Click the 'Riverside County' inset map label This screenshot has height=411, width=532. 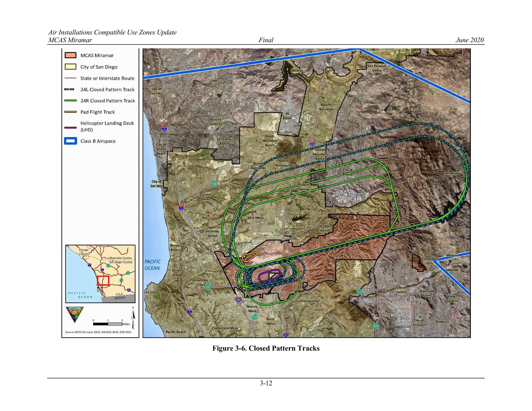[121, 258]
